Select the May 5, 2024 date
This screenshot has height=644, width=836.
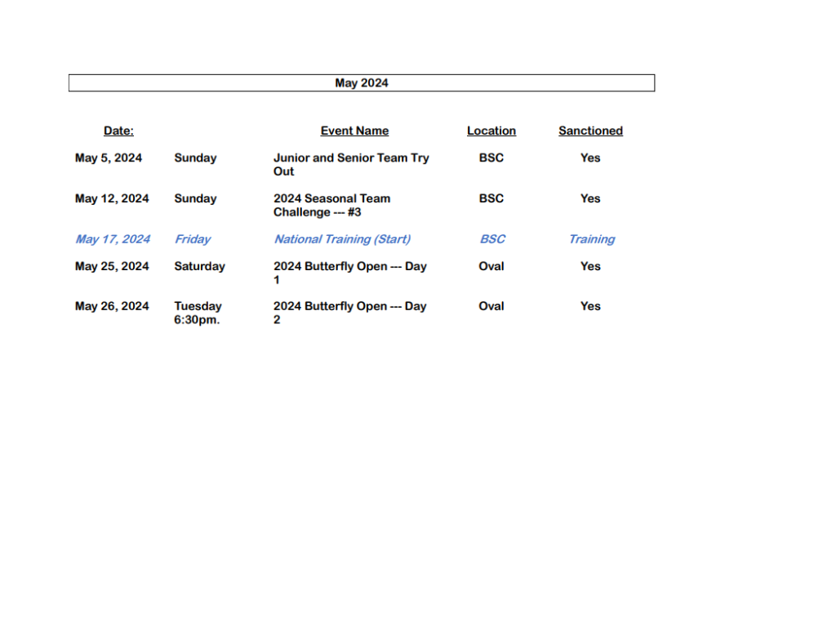(109, 158)
